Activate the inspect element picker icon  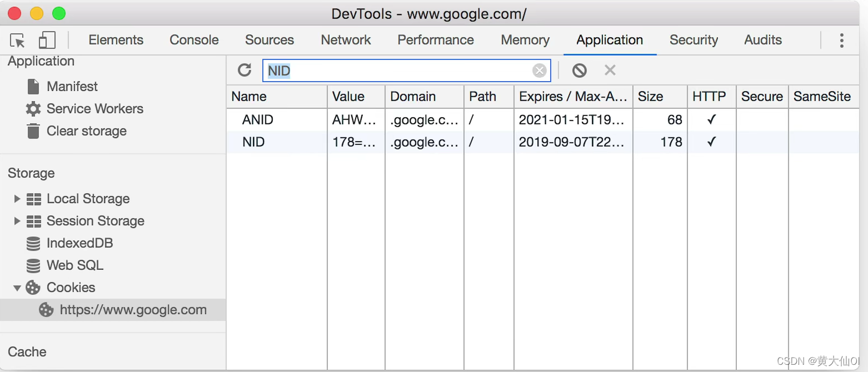[x=18, y=41]
